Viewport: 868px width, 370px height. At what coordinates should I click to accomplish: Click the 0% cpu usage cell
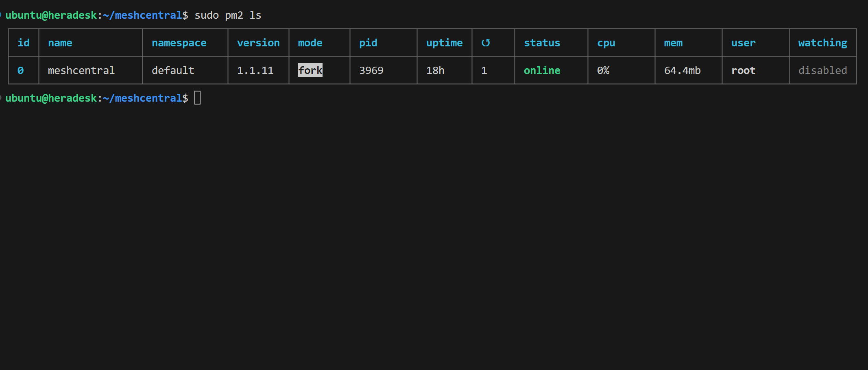pos(604,70)
